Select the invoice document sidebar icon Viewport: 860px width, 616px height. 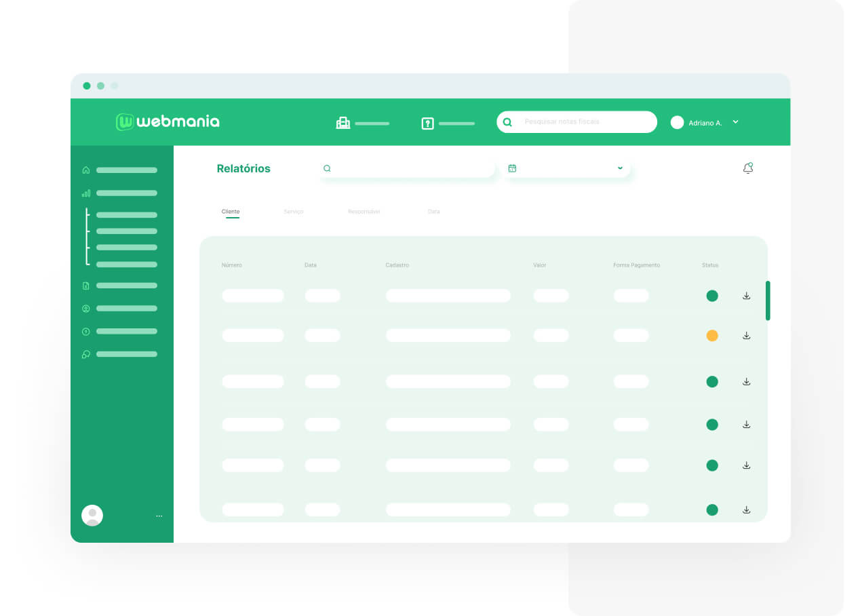pyautogui.click(x=85, y=286)
